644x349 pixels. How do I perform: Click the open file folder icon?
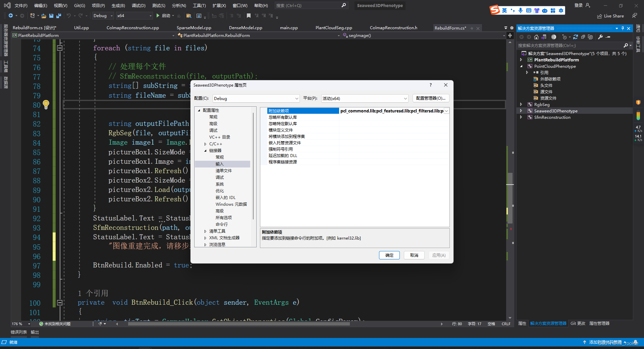tap(44, 16)
